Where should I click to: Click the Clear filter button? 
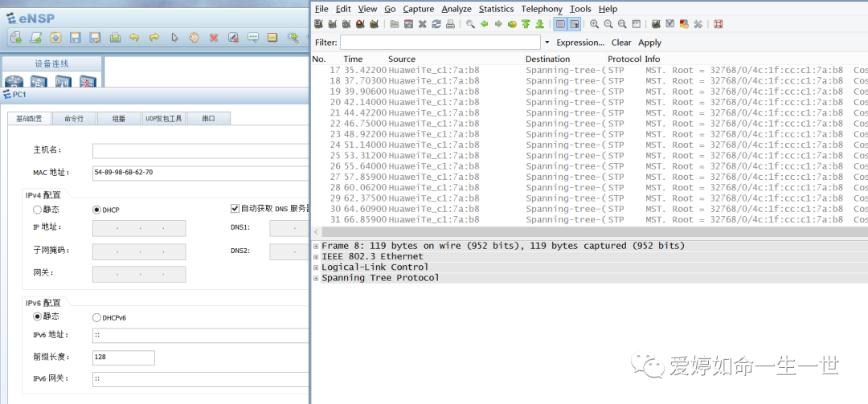pyautogui.click(x=621, y=43)
